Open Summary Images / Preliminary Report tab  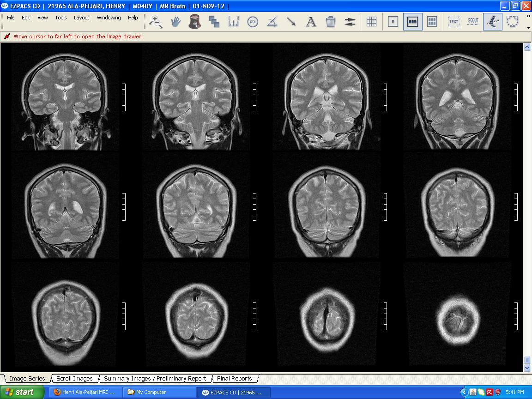(155, 378)
